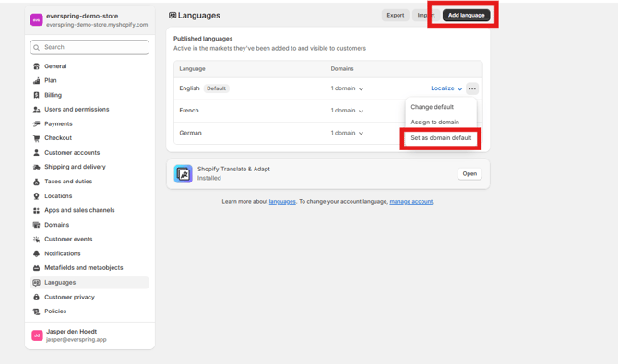Follow the manage account link
This screenshot has height=364, width=618.
coord(411,201)
